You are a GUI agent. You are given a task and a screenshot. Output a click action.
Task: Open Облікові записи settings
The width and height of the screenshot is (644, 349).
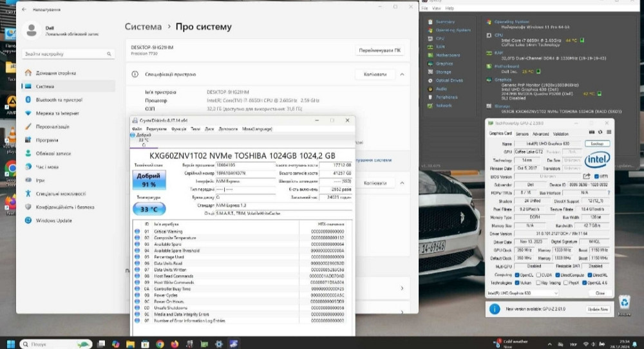53,153
